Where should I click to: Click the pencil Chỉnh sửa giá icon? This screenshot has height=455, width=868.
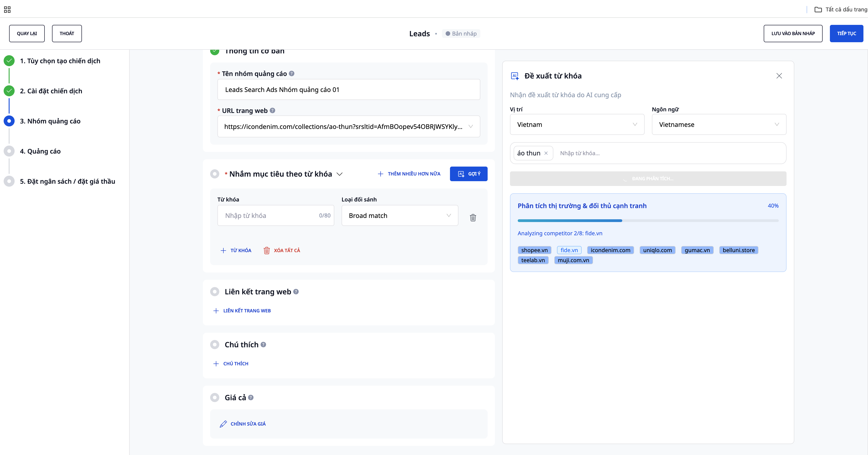[223, 424]
